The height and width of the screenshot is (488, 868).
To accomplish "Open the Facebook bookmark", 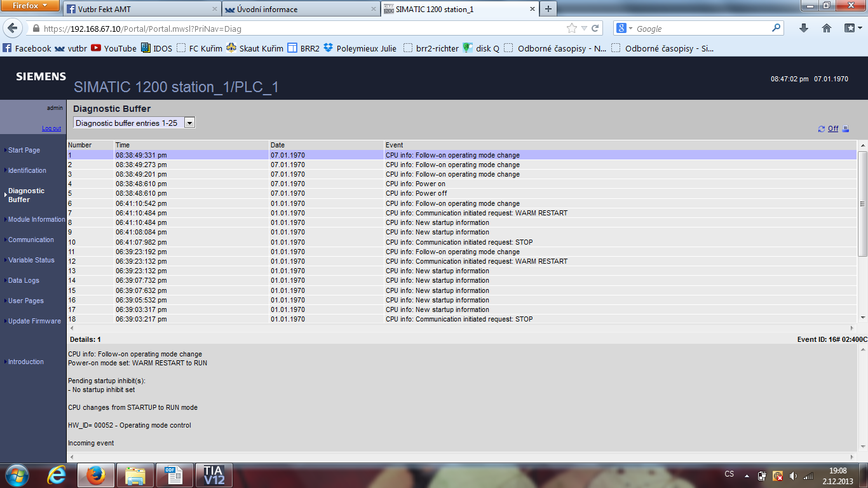I will (27, 48).
